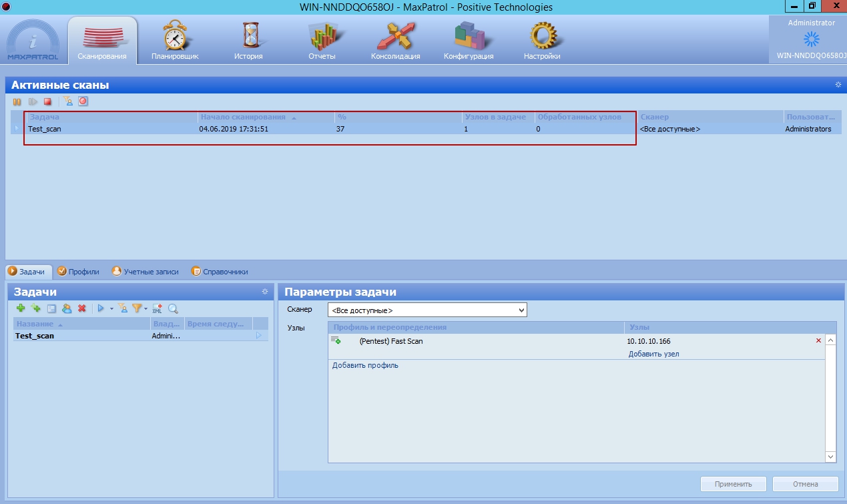Open the История section

[248, 41]
